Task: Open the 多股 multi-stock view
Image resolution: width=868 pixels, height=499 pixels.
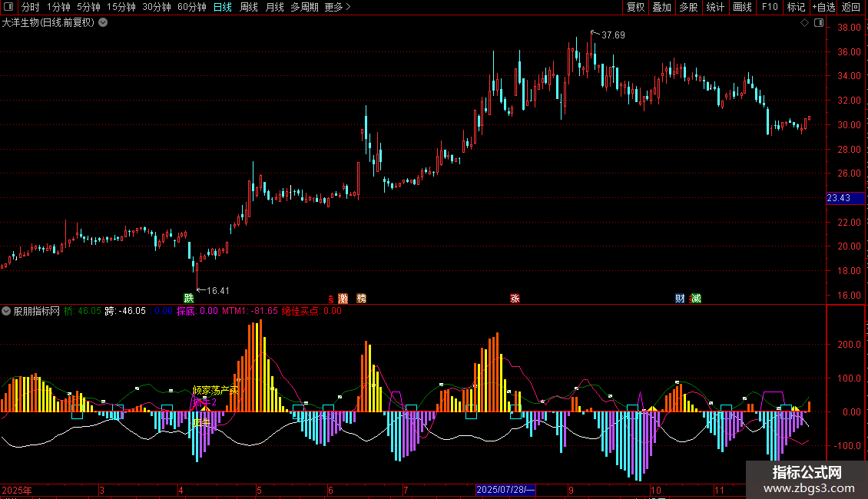Action: (688, 7)
